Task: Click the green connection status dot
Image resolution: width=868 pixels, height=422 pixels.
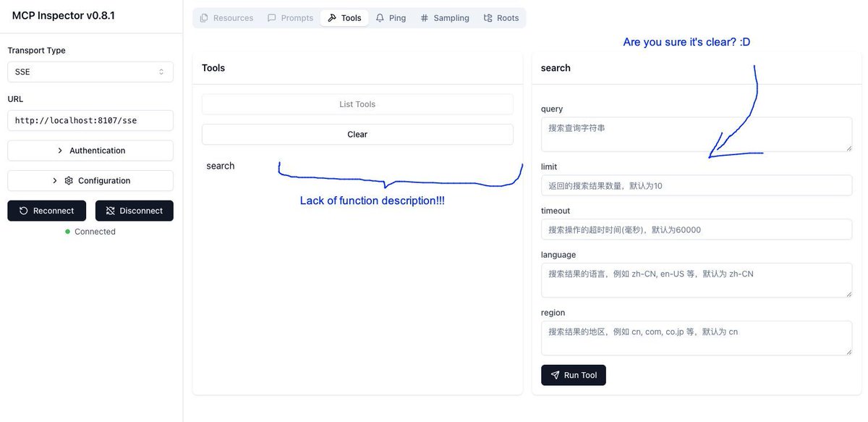Action: (67, 232)
